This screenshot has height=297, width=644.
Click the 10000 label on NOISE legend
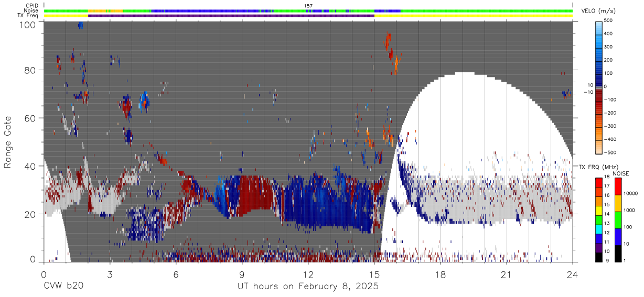pos(632,194)
